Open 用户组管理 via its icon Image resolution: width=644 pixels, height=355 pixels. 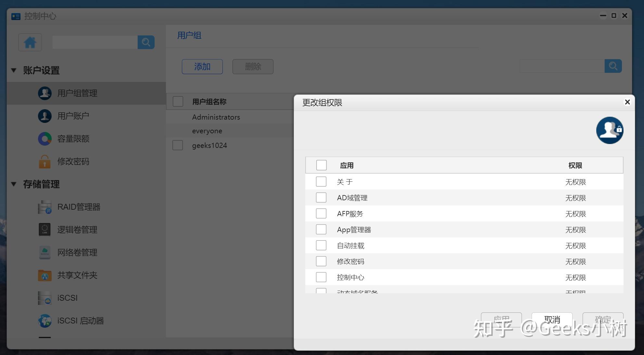[x=45, y=93]
